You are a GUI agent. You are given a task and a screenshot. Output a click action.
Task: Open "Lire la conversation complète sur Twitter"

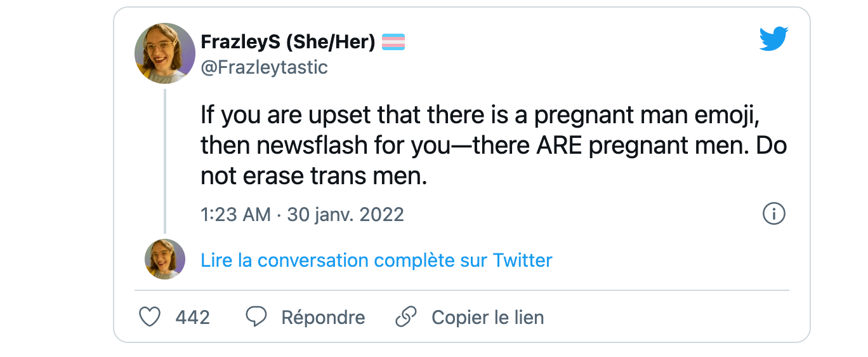click(376, 260)
